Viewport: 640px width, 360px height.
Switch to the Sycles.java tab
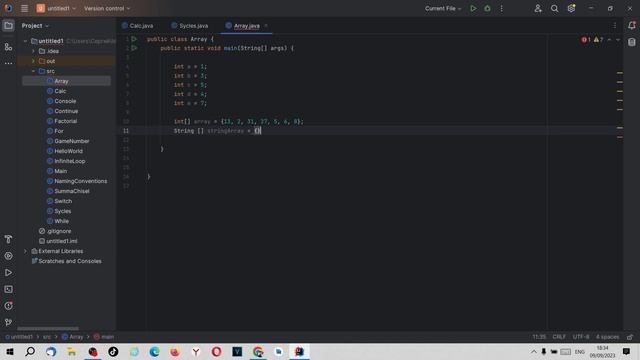(190, 26)
